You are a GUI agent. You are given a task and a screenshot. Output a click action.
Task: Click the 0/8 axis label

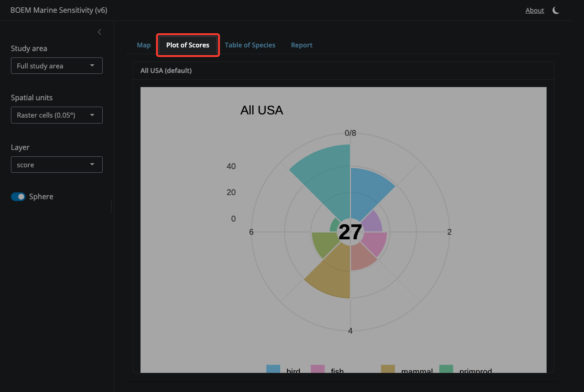click(350, 133)
